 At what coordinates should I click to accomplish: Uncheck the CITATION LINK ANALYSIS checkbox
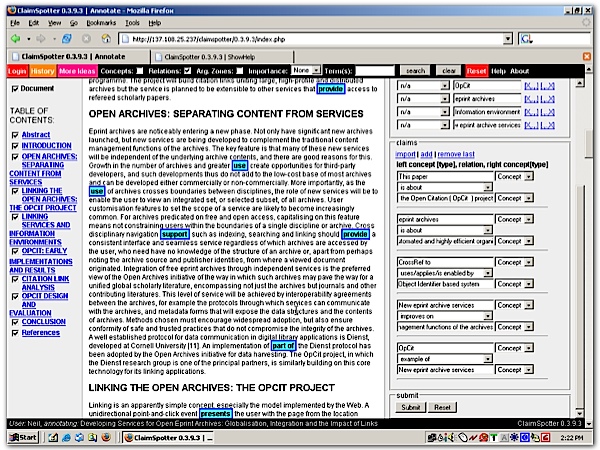15,279
